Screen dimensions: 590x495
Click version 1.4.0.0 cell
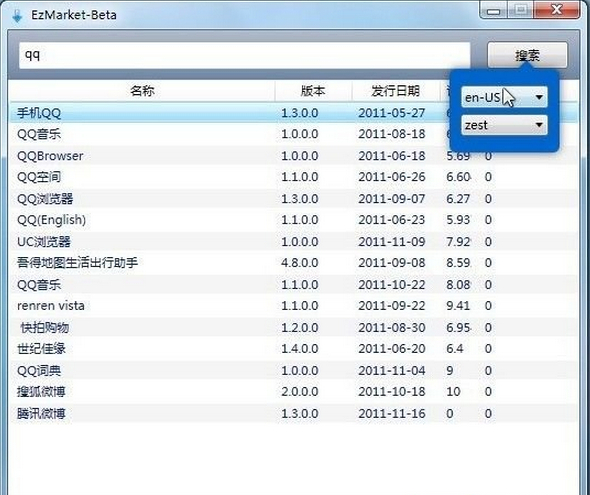300,349
